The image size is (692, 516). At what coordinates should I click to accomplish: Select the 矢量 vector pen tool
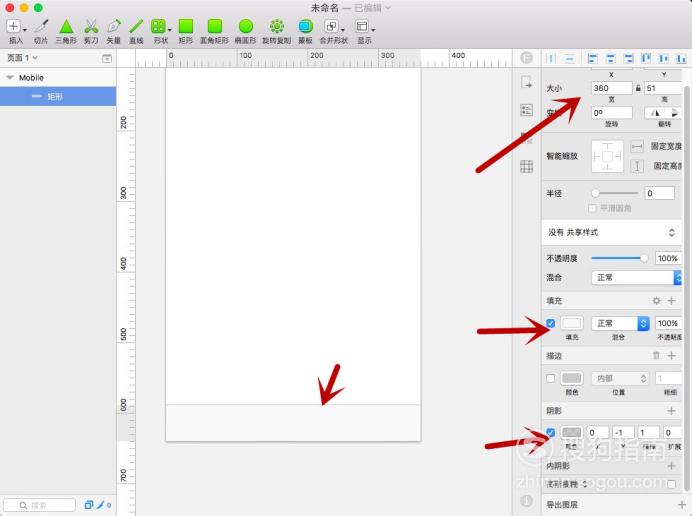tap(114, 31)
